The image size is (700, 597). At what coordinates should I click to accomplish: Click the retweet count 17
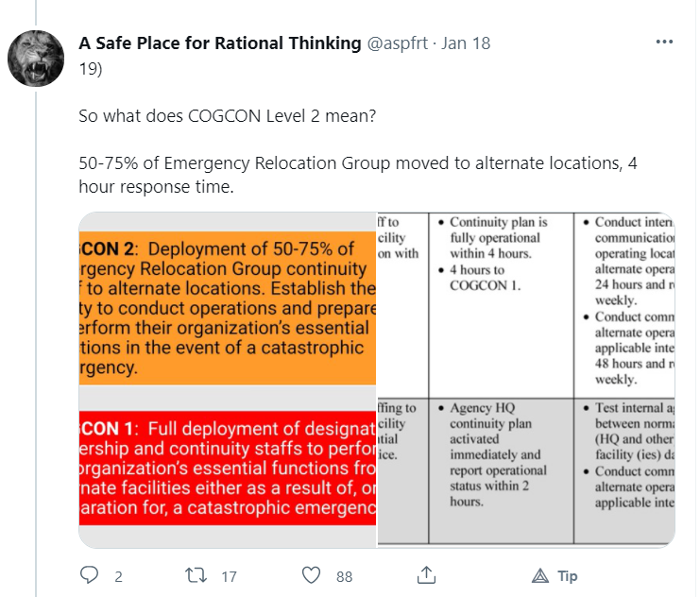229,576
